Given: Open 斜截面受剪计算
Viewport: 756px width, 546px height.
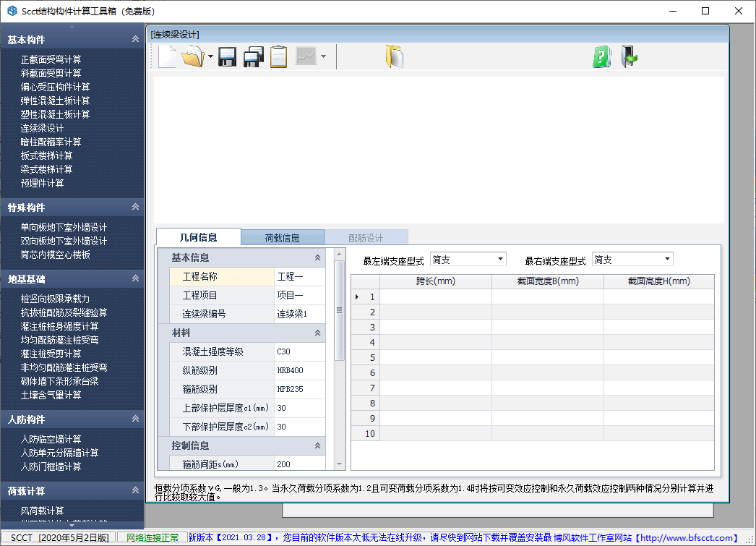Looking at the screenshot, I should tap(51, 73).
